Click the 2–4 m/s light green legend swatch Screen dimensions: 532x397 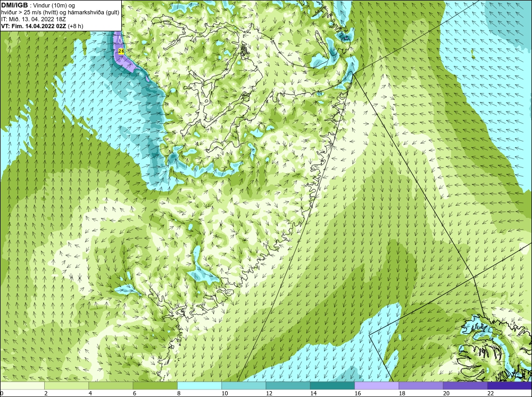[x=66, y=386]
